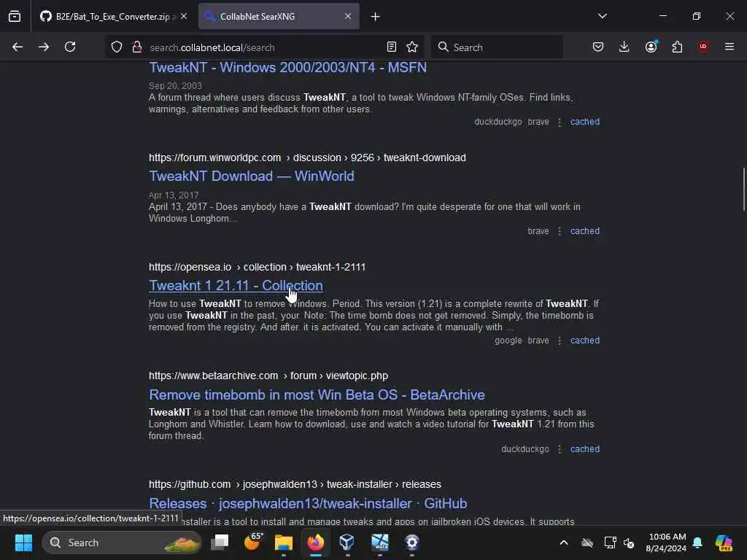Click opensea.io collection URL breadcrumb
This screenshot has width=747, height=560.
pyautogui.click(x=258, y=267)
